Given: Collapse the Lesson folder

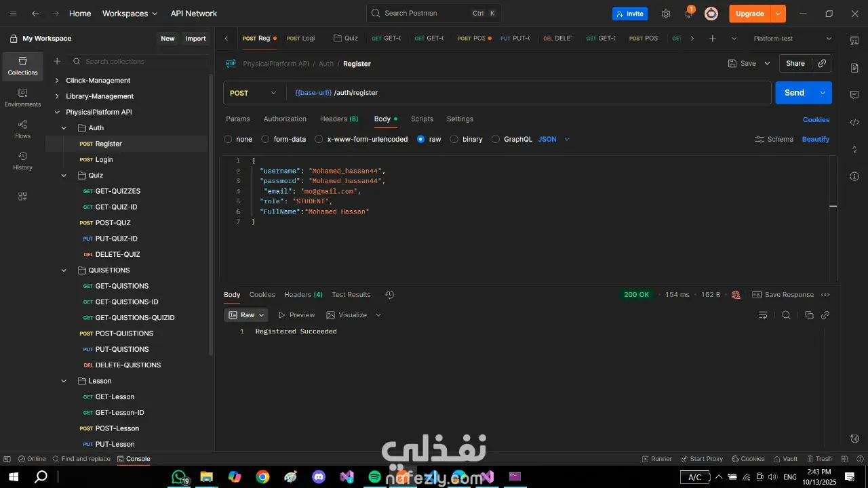Looking at the screenshot, I should [x=64, y=381].
